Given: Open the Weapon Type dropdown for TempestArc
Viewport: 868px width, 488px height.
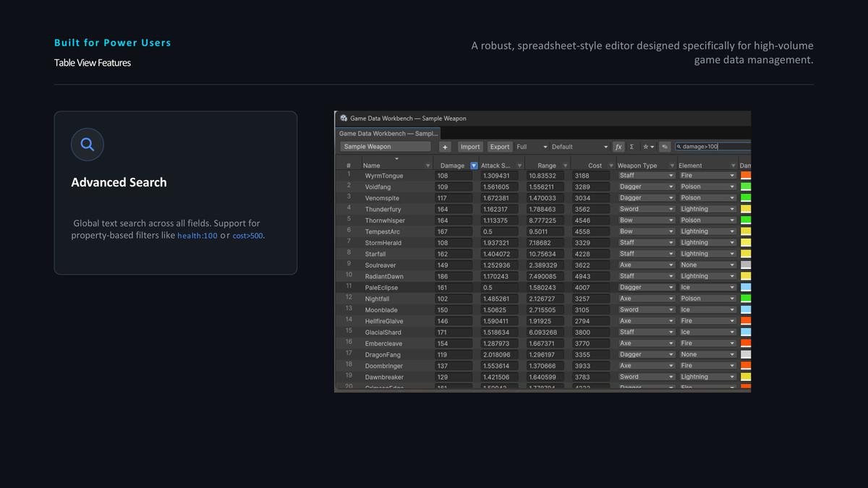Looking at the screenshot, I should point(646,231).
